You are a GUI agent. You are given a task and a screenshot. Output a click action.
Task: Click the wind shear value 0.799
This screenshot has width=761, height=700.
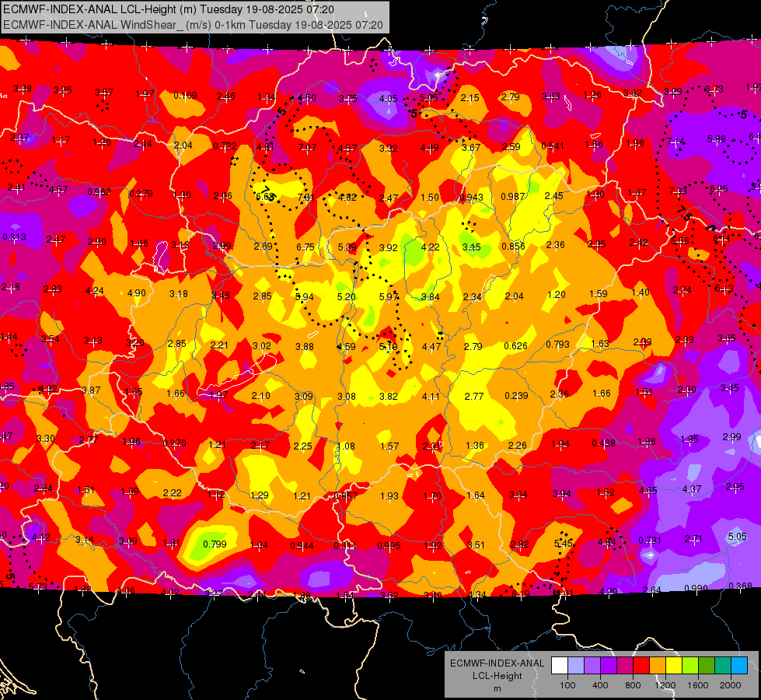215,544
